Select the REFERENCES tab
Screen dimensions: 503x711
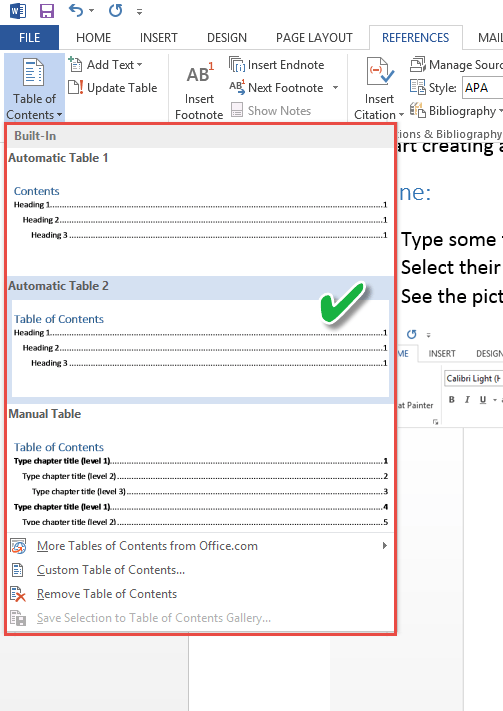(415, 38)
